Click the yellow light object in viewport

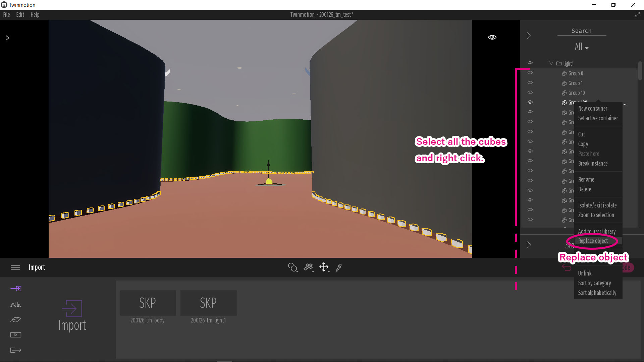(x=269, y=182)
